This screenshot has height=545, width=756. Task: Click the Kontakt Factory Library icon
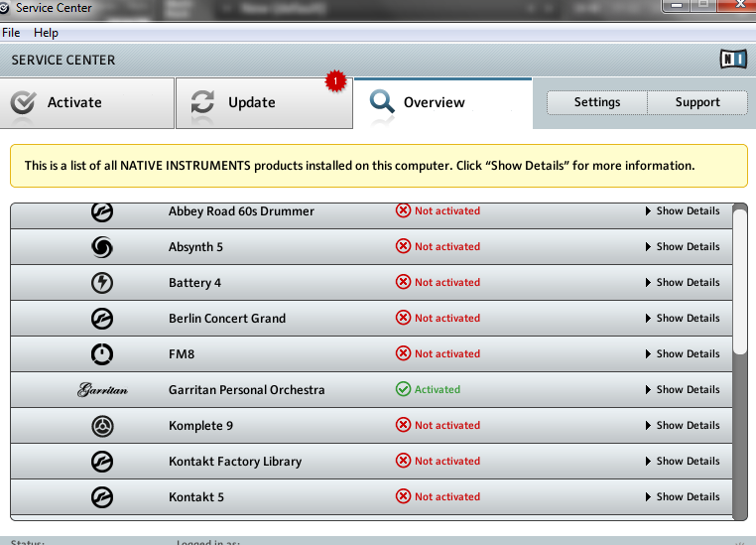point(102,462)
